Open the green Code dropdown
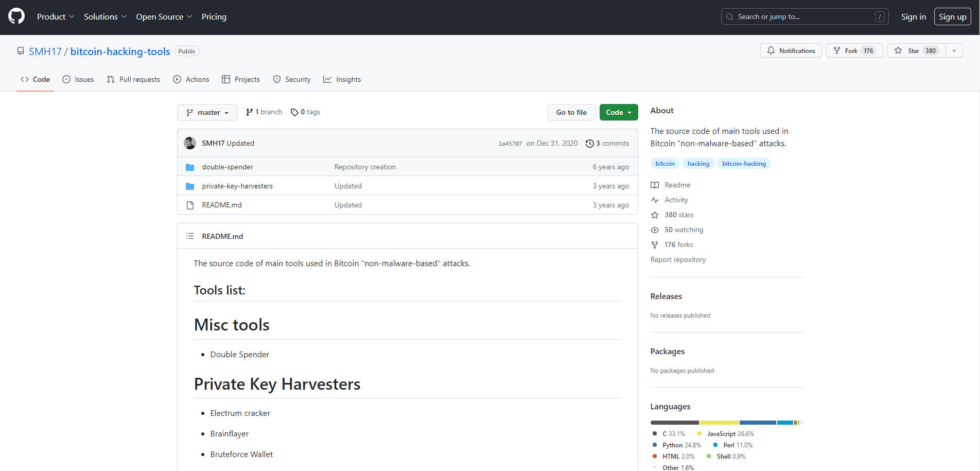This screenshot has width=980, height=471. coord(618,112)
